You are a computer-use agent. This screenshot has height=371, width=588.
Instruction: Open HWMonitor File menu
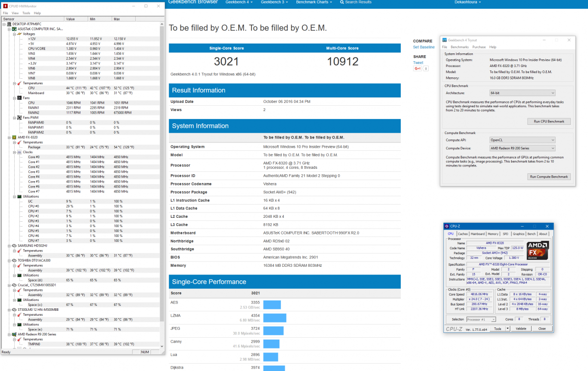click(6, 13)
